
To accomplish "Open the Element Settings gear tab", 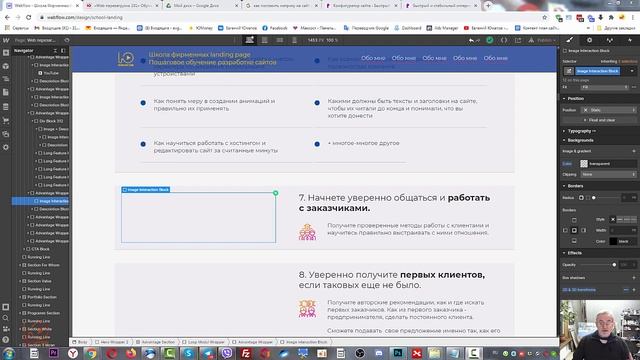I will coord(589,40).
